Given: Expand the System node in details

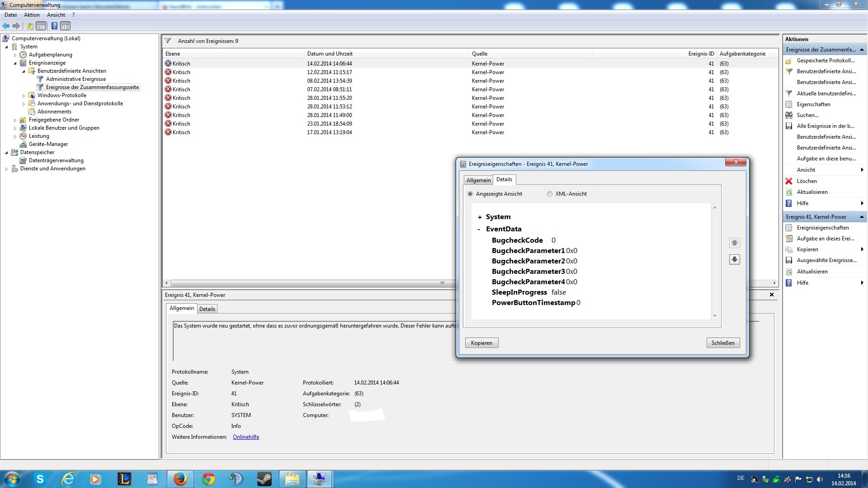Looking at the screenshot, I should coord(480,217).
